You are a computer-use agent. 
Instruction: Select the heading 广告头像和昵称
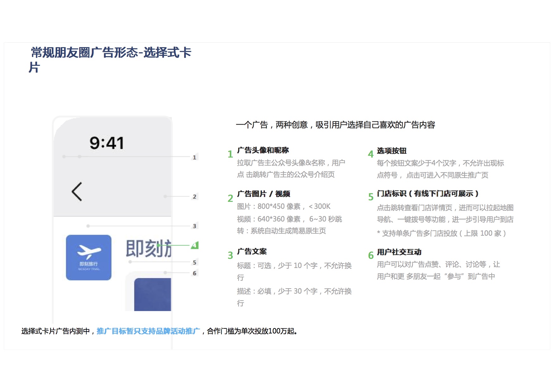click(263, 150)
